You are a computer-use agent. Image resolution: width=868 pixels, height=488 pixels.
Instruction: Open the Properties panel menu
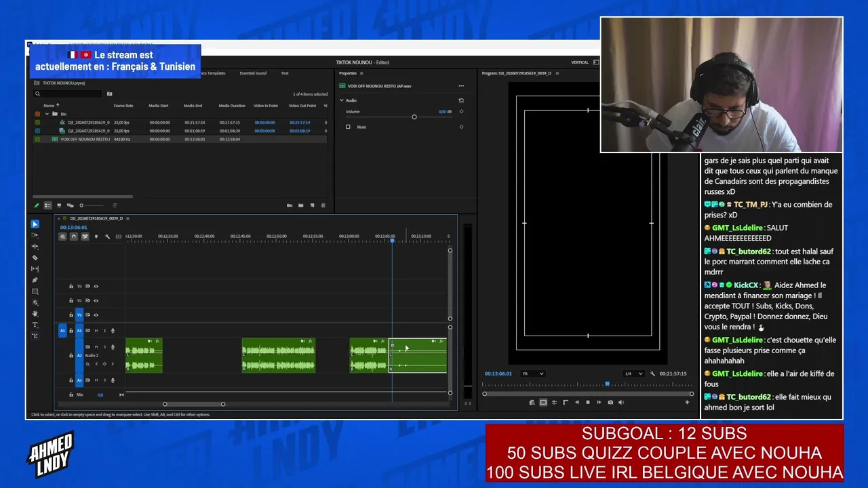coord(361,73)
